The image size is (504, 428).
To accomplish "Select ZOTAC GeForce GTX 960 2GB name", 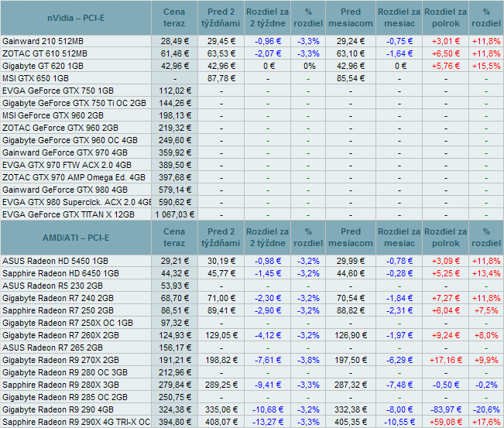I will (60, 128).
